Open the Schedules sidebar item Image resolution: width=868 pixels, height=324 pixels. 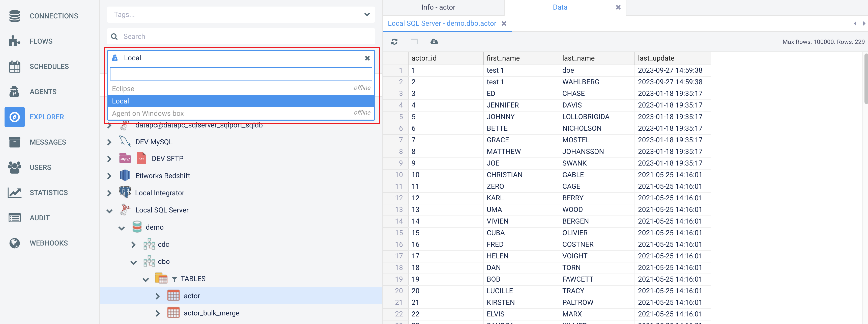49,66
